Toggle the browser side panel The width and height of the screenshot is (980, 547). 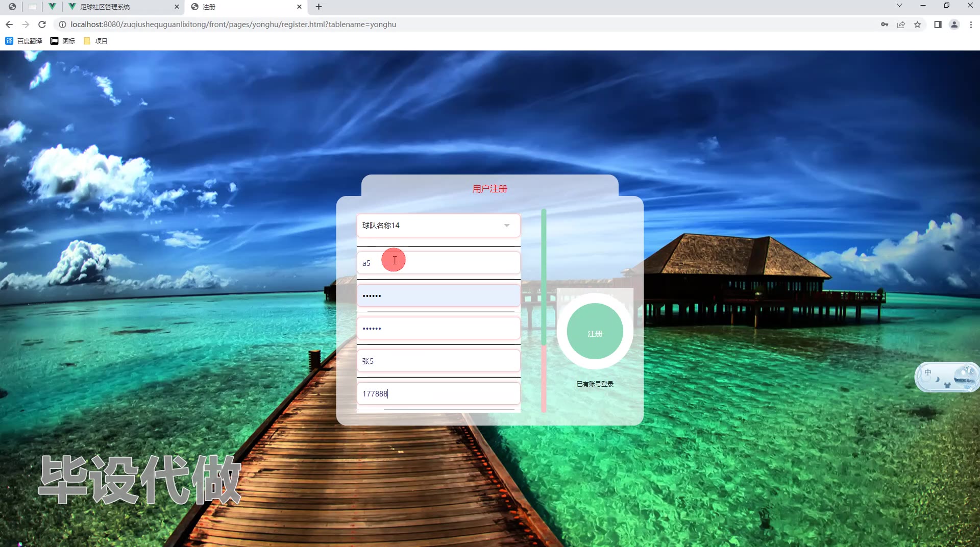pyautogui.click(x=938, y=24)
